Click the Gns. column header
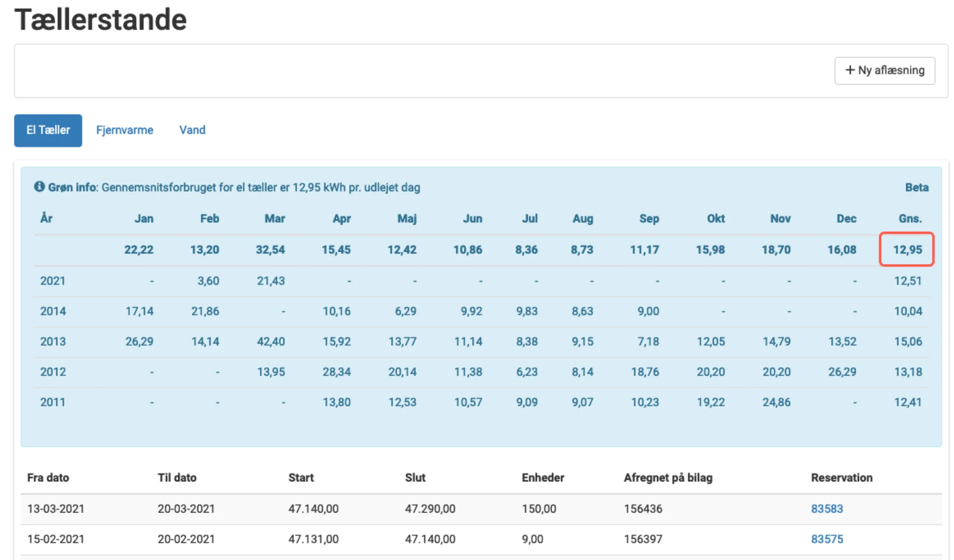This screenshot has width=954, height=560. tap(910, 219)
